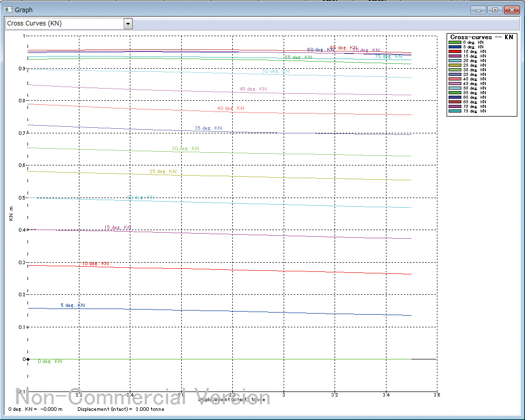Click the 40 deg. KN legend color swatch
The image size is (525, 420).
pyautogui.click(x=455, y=79)
